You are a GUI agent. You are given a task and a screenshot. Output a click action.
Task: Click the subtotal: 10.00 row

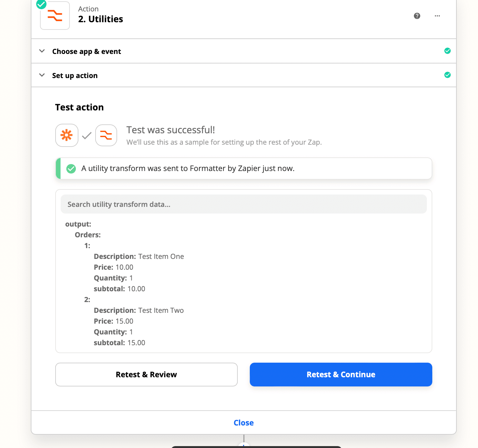[119, 289]
